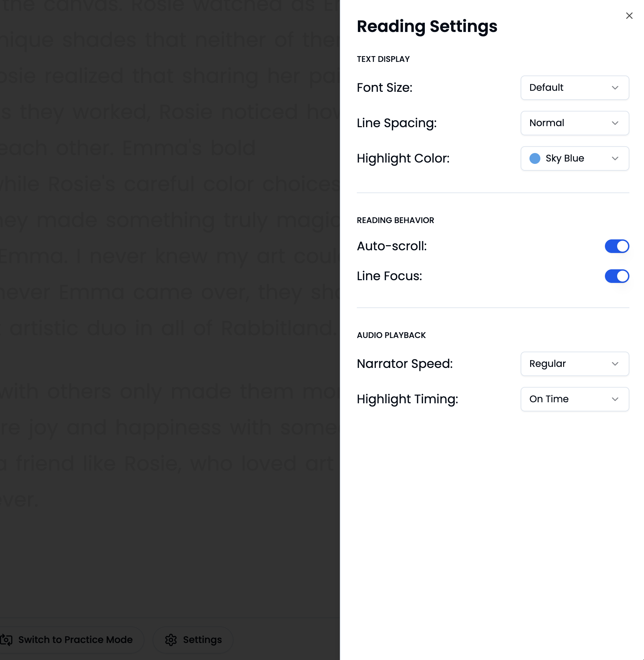The image size is (644, 660).
Task: Select the Sky Blue highlight swatch
Action: (x=535, y=158)
